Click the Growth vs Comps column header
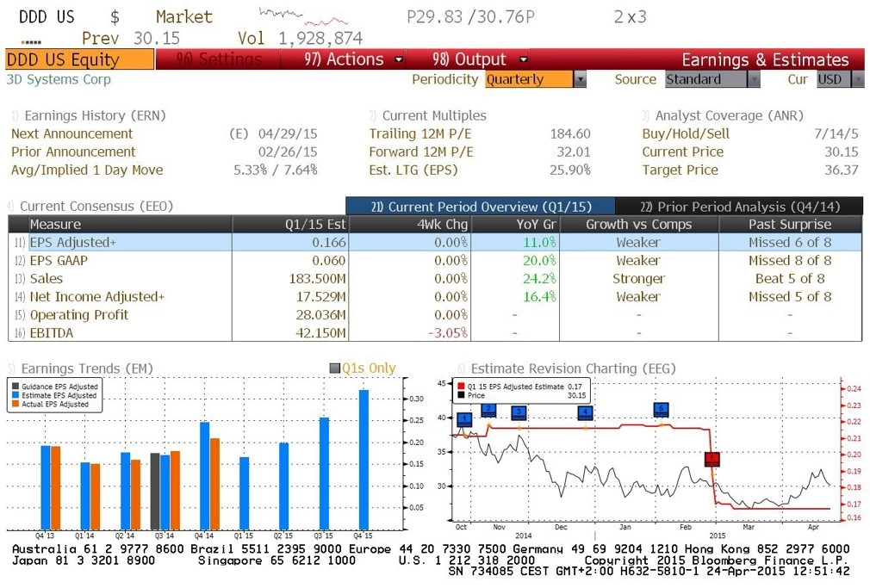Screen dimensions: 870x588 (638, 224)
